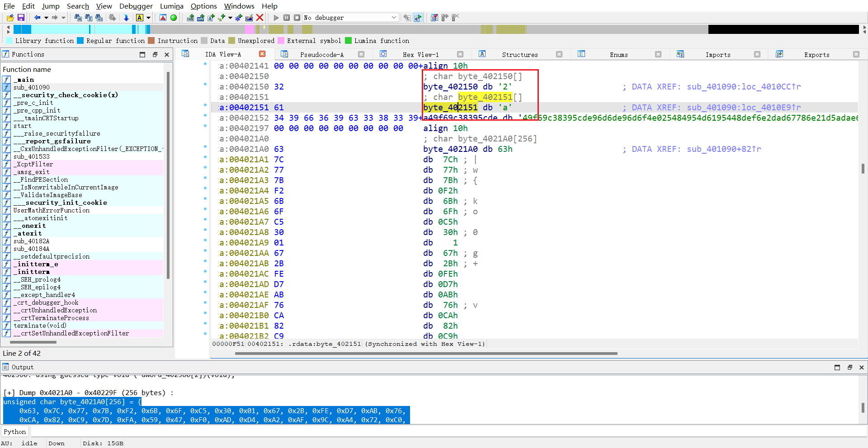Click the Python console button

(15, 432)
